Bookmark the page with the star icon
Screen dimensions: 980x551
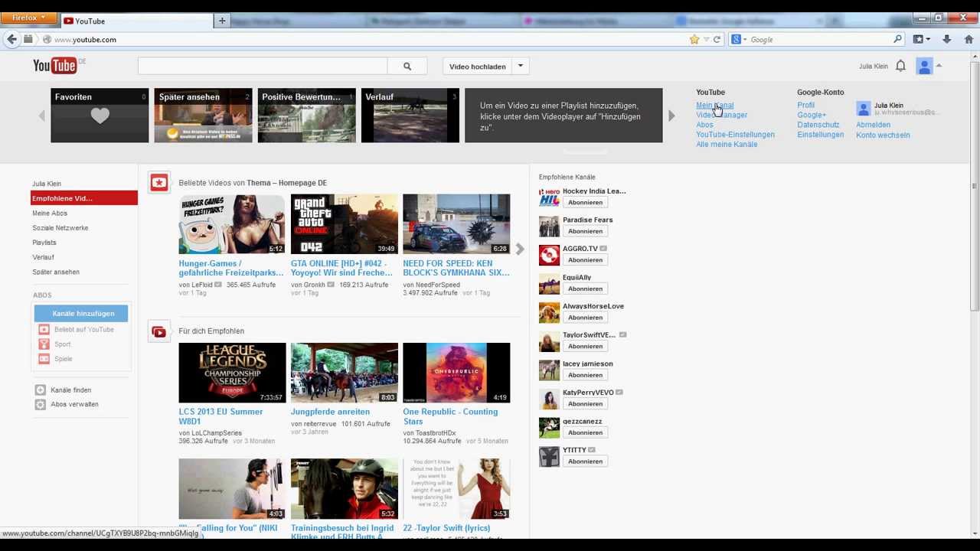tap(694, 39)
